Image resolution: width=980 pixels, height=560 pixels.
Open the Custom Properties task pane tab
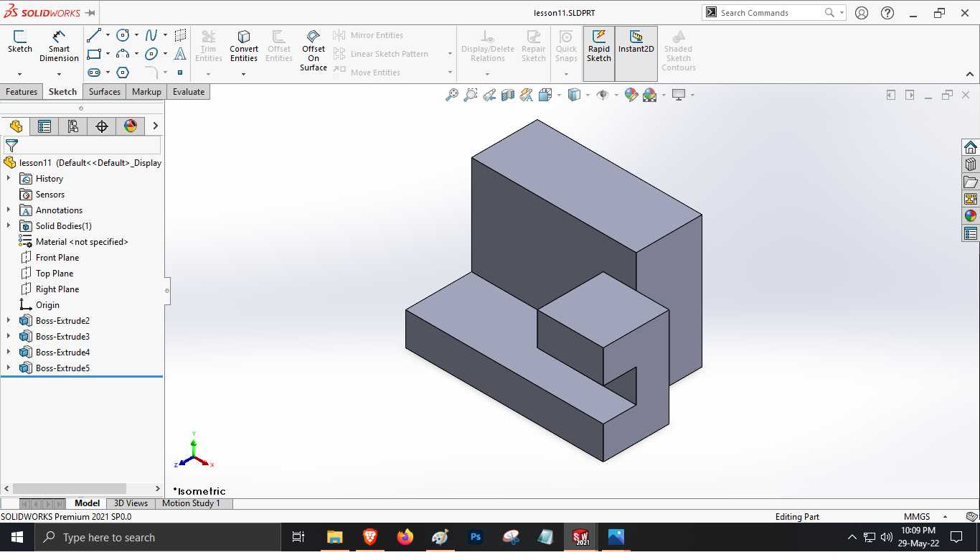[971, 233]
